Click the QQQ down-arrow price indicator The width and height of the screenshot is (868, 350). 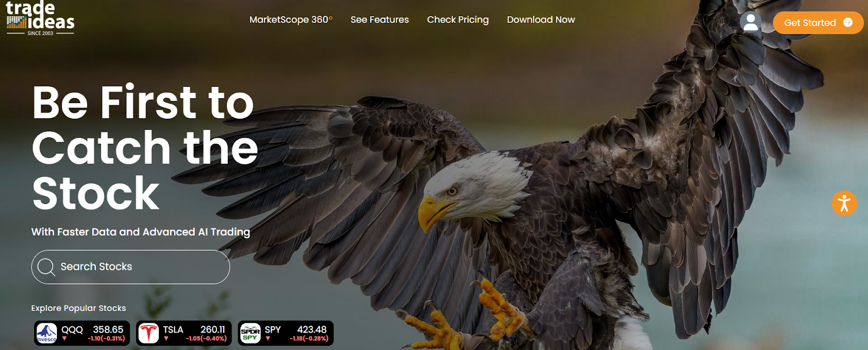[x=65, y=339]
